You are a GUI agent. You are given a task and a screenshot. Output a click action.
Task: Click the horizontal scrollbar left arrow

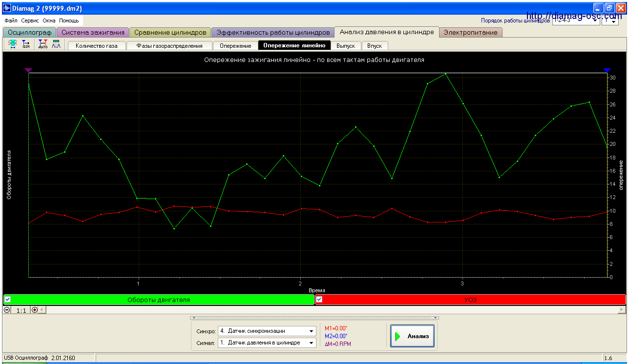click(x=42, y=310)
